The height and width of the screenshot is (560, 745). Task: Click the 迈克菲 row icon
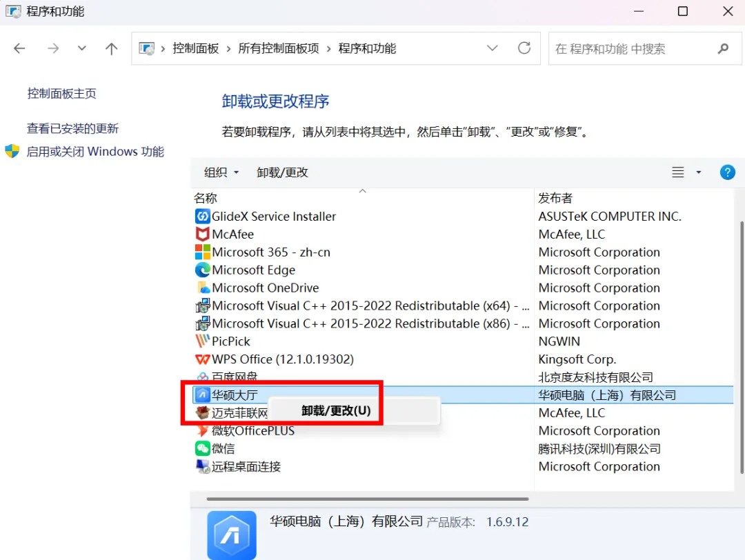pyautogui.click(x=203, y=412)
